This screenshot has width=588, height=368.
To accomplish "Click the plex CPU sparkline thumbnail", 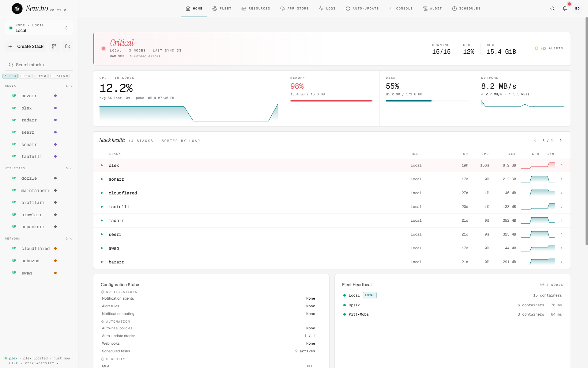I will point(538,165).
